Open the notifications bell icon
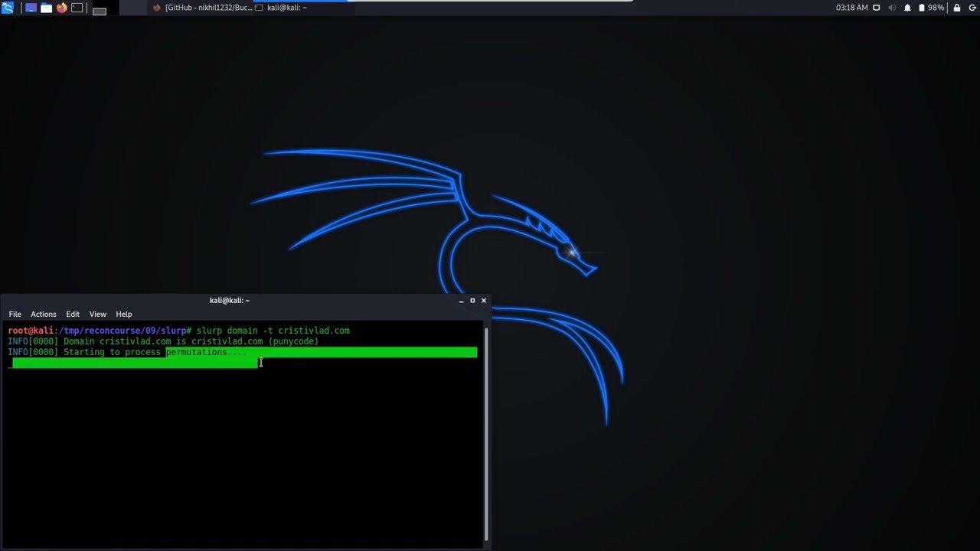The image size is (980, 551). pyautogui.click(x=907, y=8)
